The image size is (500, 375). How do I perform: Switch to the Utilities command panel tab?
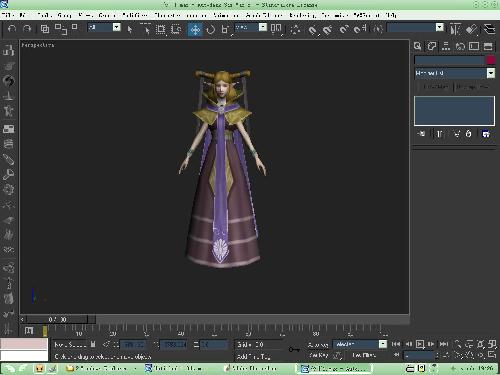click(488, 46)
